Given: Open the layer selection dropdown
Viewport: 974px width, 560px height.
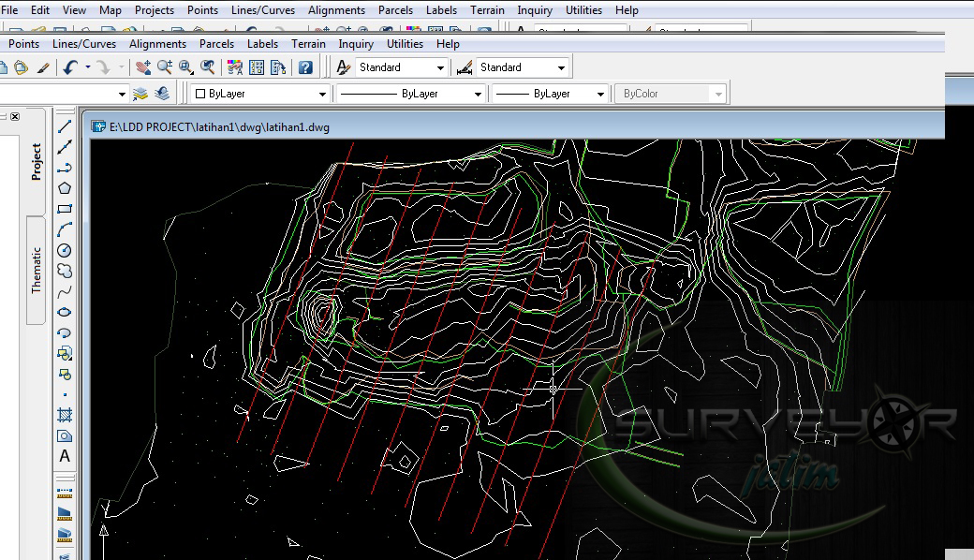Looking at the screenshot, I should tap(123, 93).
